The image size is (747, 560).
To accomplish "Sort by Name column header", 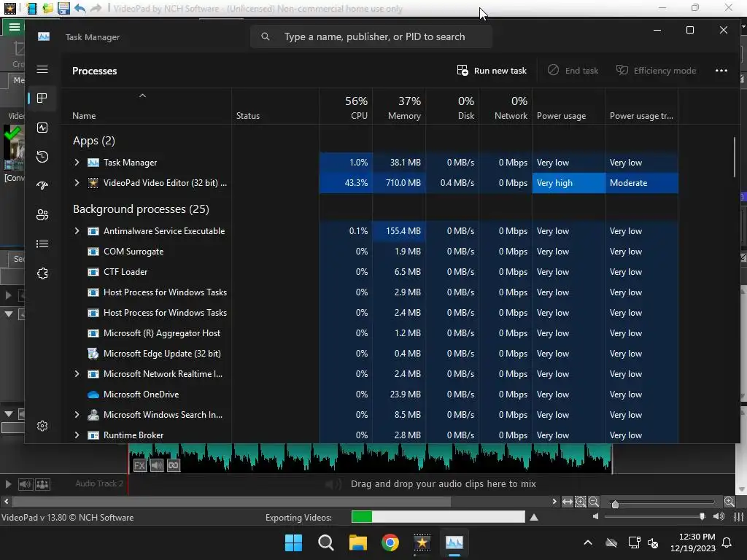I will [146, 106].
